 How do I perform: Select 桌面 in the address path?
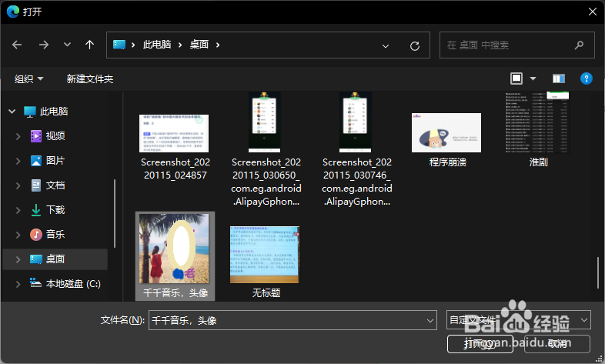[x=199, y=45]
